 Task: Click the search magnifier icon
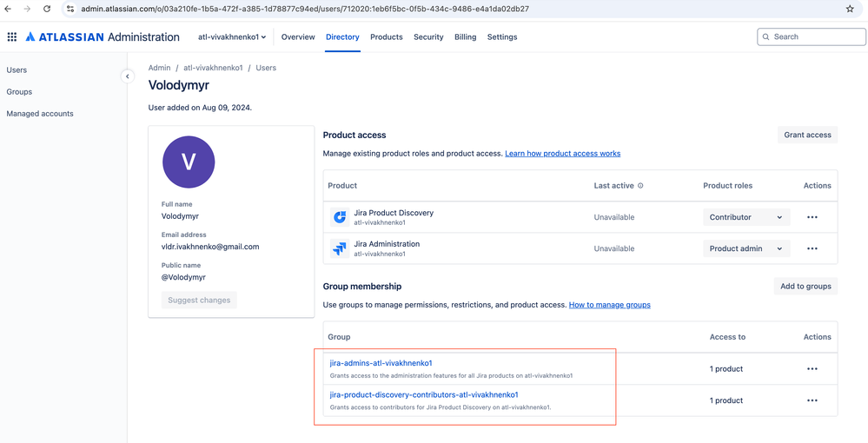click(x=766, y=37)
